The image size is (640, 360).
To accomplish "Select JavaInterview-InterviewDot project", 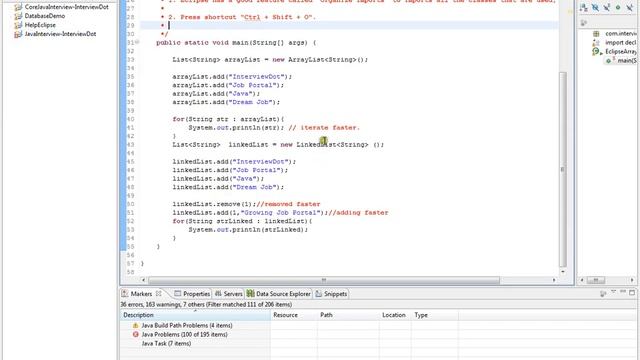I will click(x=60, y=34).
